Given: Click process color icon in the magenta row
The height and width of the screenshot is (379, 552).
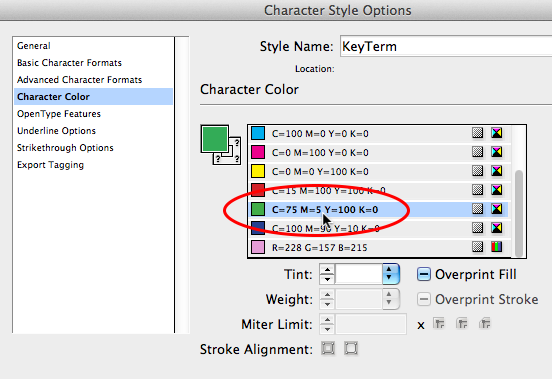Looking at the screenshot, I should tap(477, 152).
